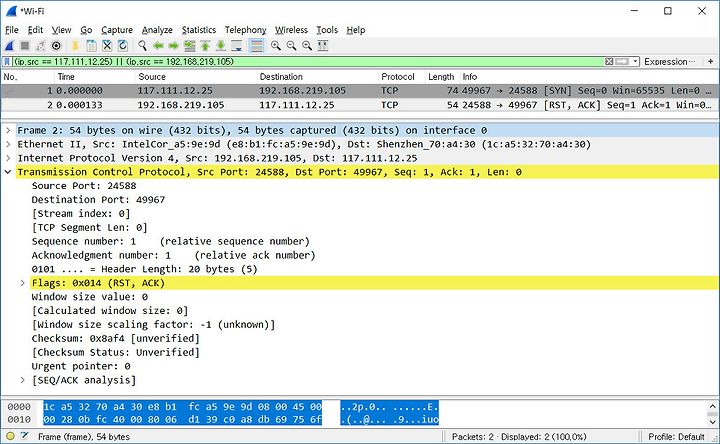Viewport: 720px width, 444px height.
Task: Expand the Ethernet II section
Action: (x=8, y=144)
